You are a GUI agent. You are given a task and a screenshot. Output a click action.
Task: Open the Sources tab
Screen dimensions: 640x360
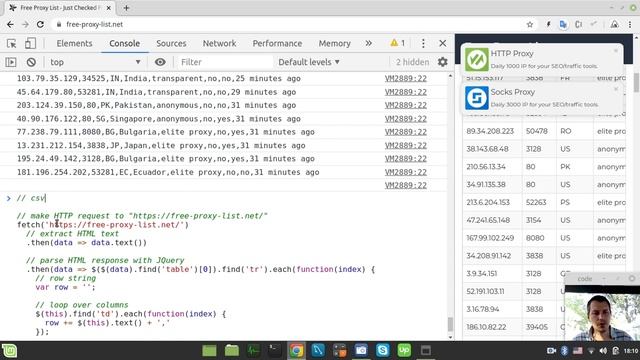click(x=171, y=43)
